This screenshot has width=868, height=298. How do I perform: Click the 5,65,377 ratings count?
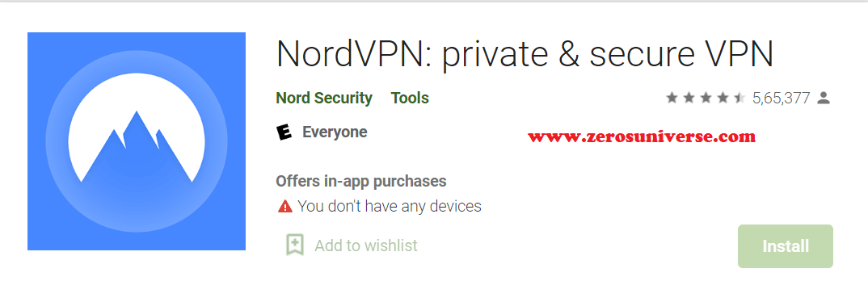tap(781, 99)
